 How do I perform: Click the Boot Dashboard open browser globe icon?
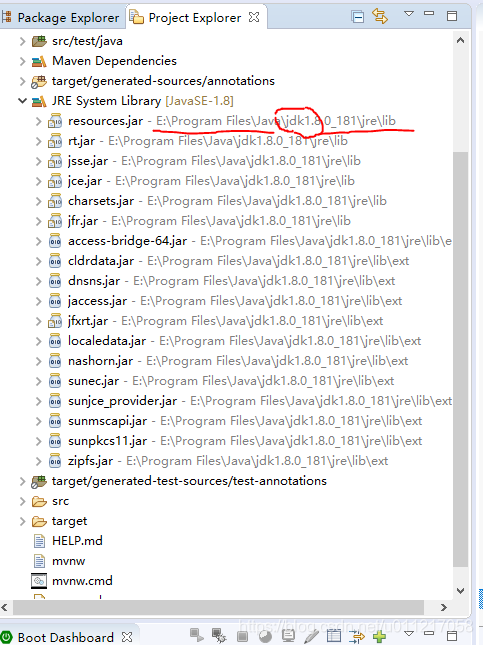265,636
